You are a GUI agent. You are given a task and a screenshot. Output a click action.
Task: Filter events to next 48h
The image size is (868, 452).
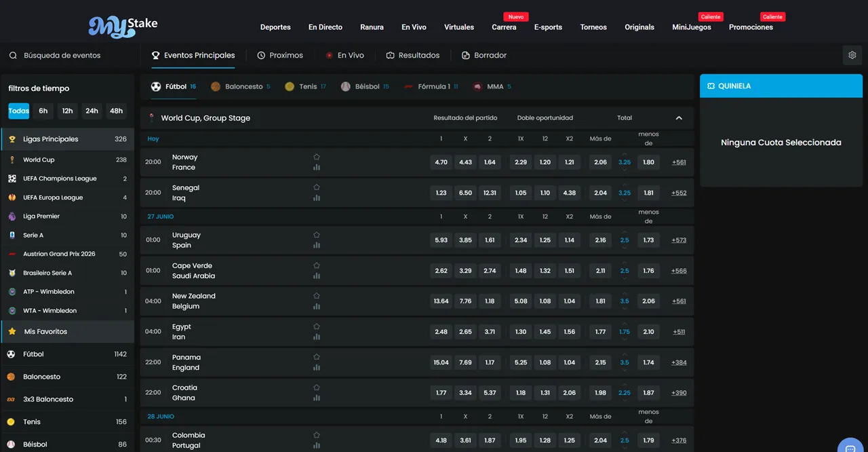(117, 111)
